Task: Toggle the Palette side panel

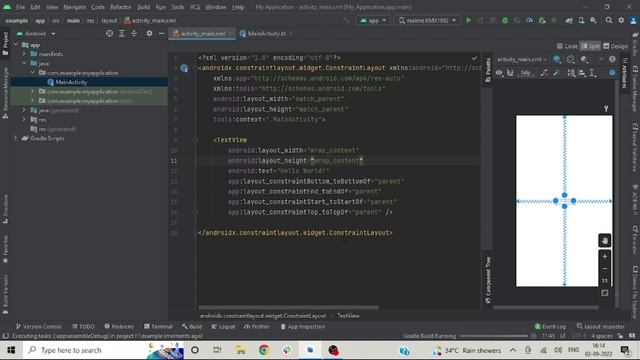Action: click(488, 70)
